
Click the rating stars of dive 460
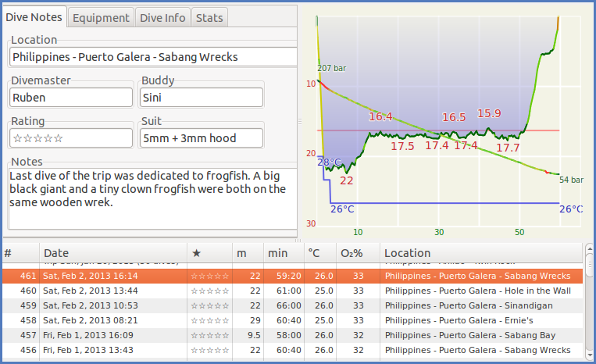tap(210, 291)
